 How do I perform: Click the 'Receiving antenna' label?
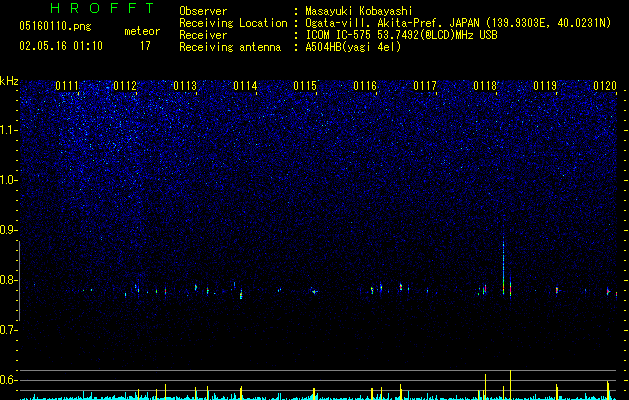point(230,47)
